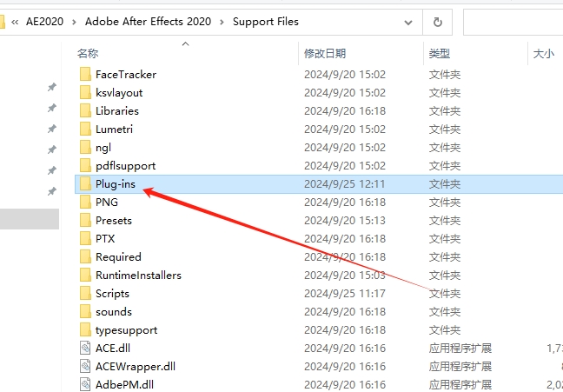Click the PTX folder icon
Viewport: 563px width, 392px height.
85,239
